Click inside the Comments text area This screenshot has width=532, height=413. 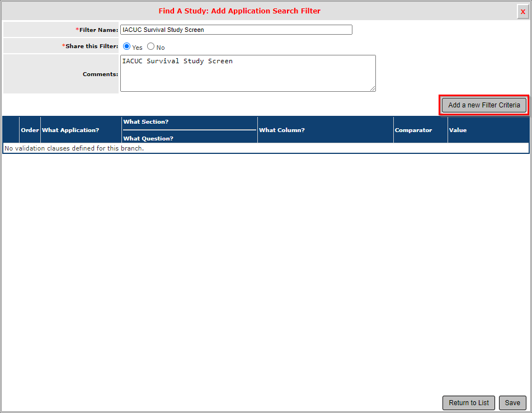[248, 73]
